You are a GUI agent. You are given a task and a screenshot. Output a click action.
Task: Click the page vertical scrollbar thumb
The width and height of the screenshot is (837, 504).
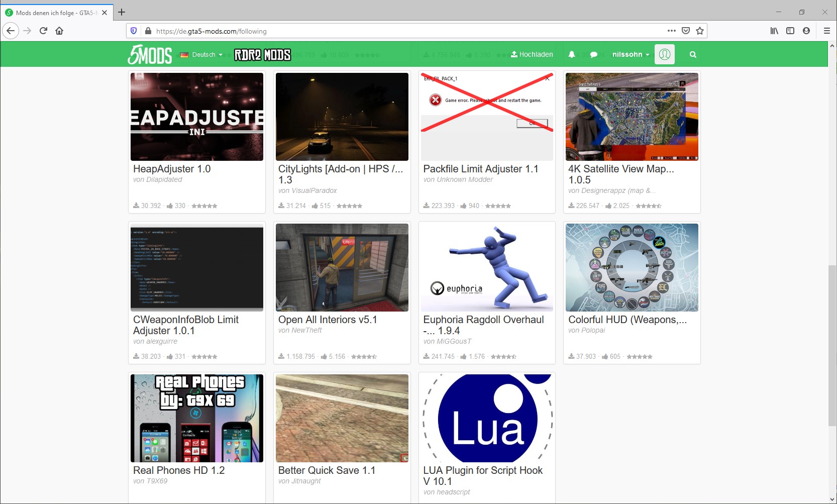(832, 346)
